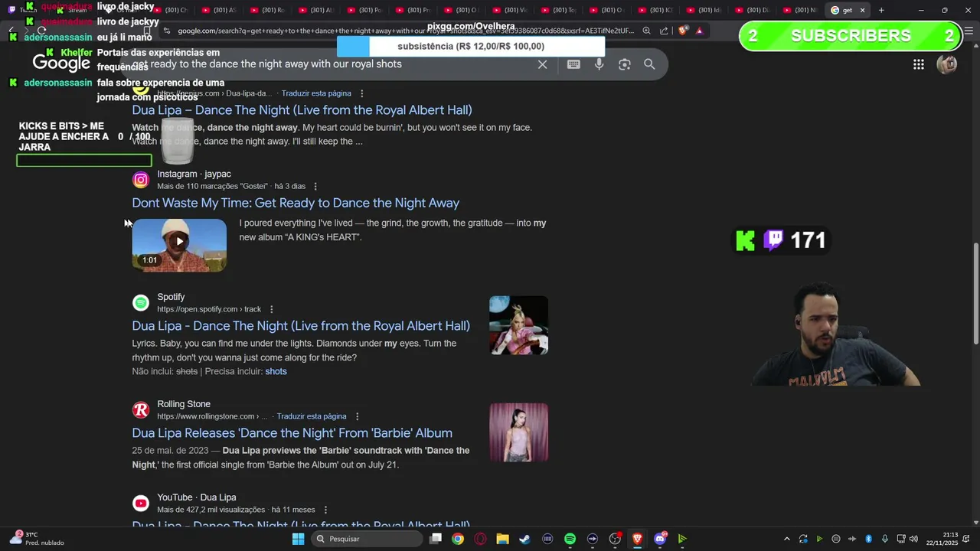Click the browser address bar URL
The width and height of the screenshot is (980, 551).
pos(406,31)
